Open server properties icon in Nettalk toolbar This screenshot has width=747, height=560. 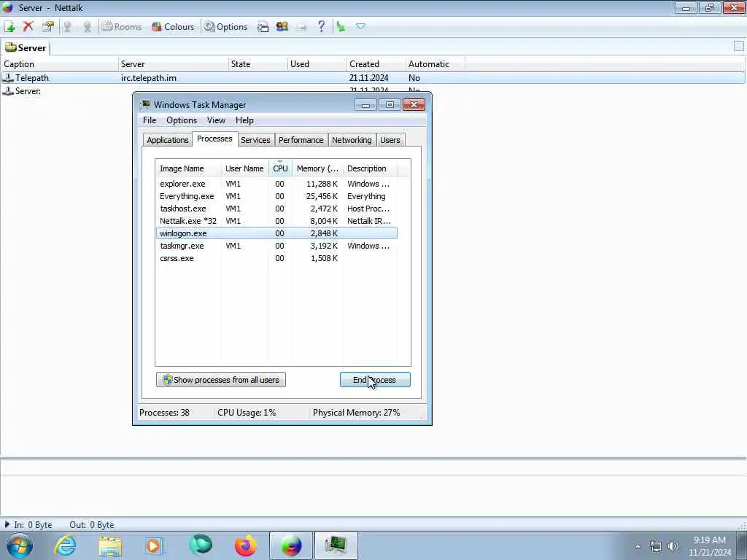tap(47, 27)
